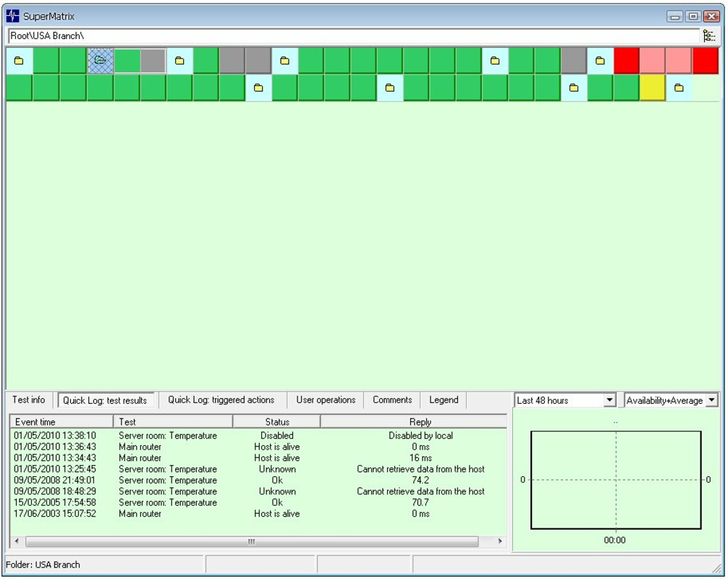728x579 pixels.
Task: Click the SuperMatrix icon in the title bar
Action: tap(14, 16)
